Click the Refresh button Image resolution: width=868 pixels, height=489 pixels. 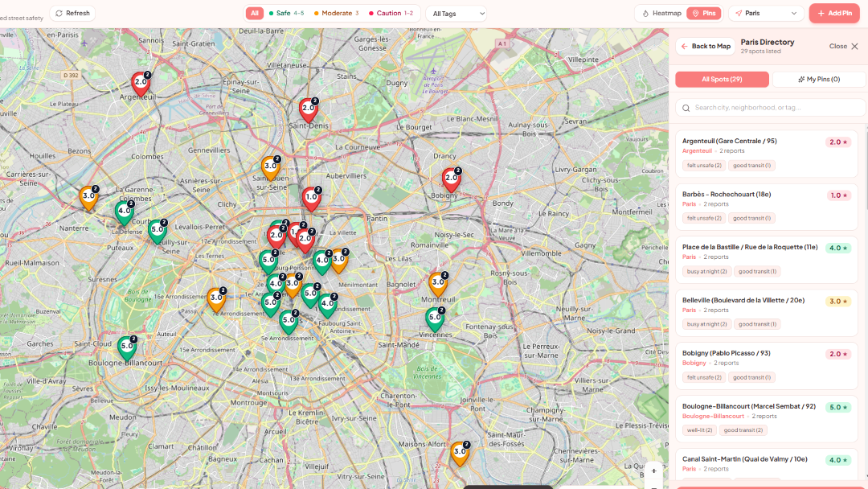click(72, 14)
